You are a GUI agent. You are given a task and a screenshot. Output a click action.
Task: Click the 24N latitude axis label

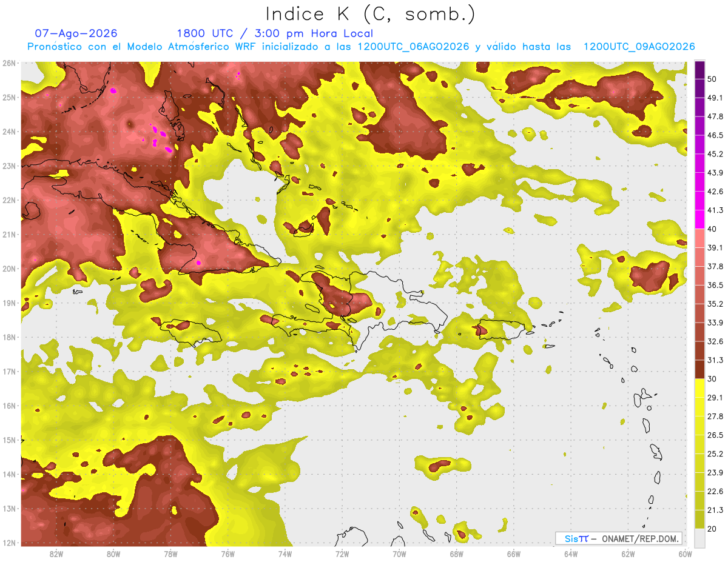tap(9, 132)
